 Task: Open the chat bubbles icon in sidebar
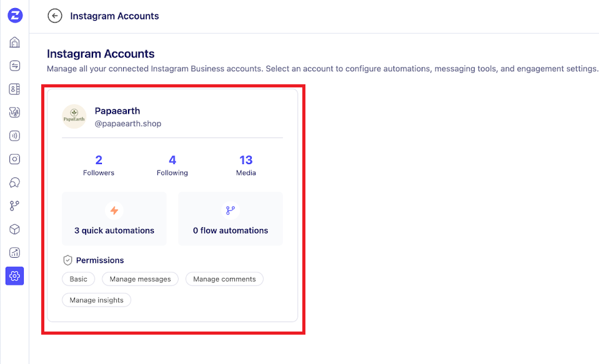click(x=14, y=182)
